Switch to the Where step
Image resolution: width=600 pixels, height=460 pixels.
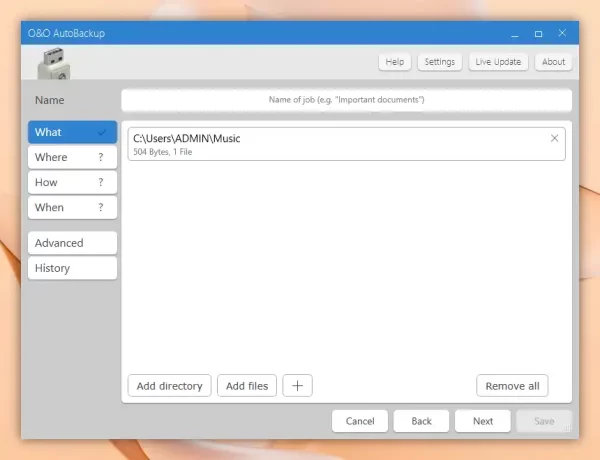[72, 157]
